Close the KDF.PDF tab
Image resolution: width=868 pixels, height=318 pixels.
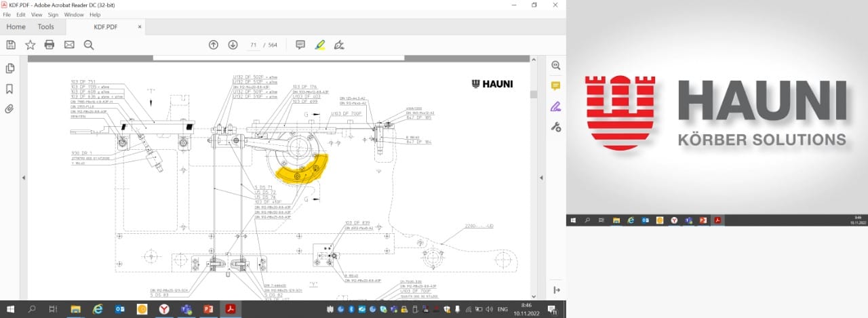click(140, 27)
